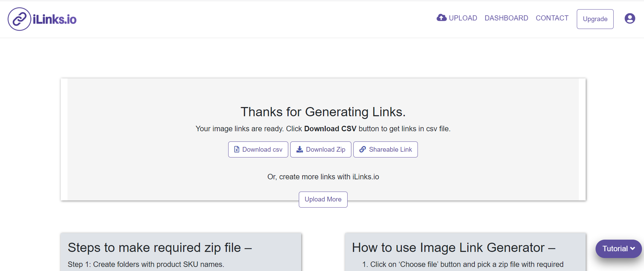Click the Download Zip button
The height and width of the screenshot is (271, 644).
[x=321, y=149]
